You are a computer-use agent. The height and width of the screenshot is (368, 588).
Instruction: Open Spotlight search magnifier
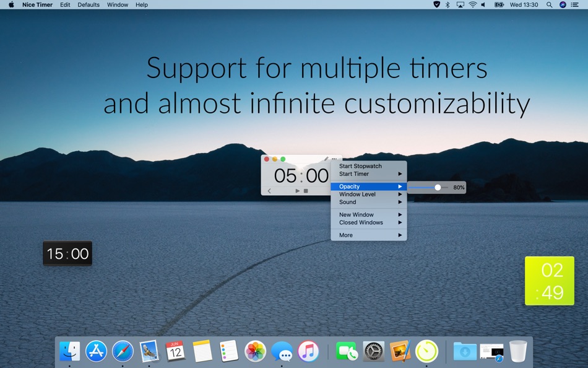click(x=549, y=5)
